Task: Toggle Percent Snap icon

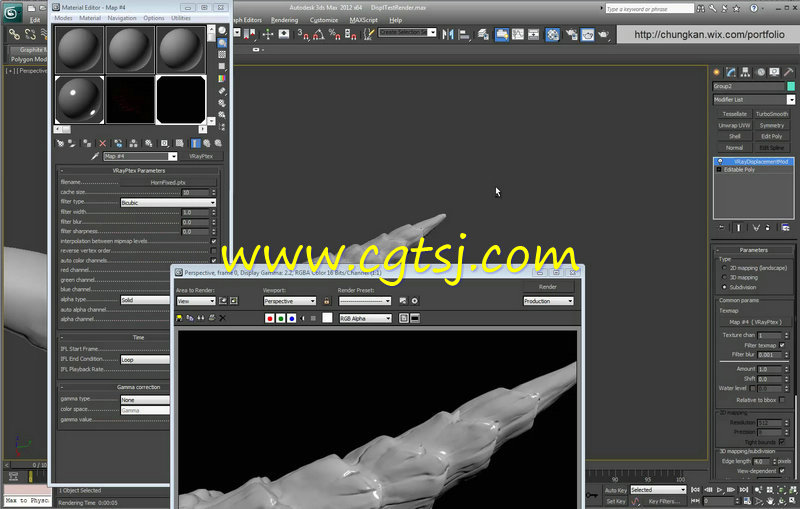Action: pos(335,34)
